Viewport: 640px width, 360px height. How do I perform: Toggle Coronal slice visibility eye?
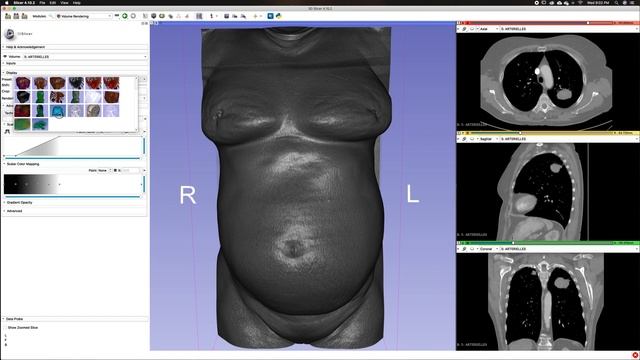(x=472, y=249)
